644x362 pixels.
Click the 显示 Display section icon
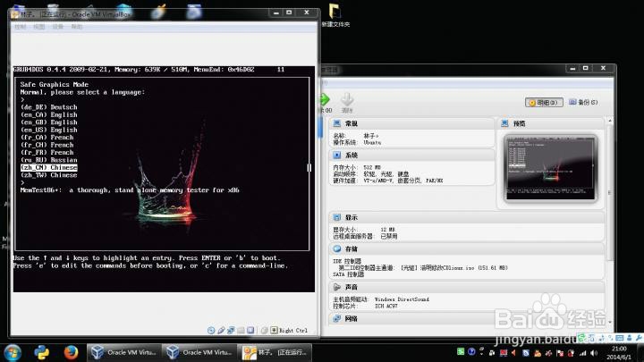click(337, 217)
